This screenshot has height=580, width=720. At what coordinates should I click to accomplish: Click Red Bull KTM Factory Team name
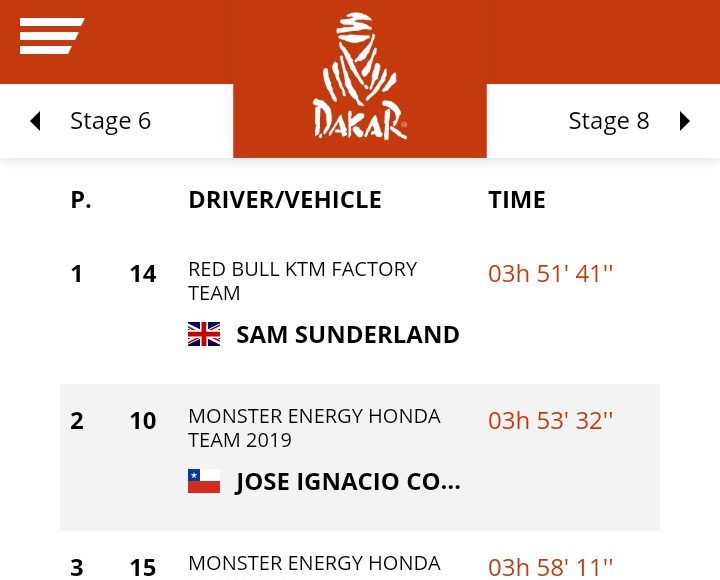302,281
